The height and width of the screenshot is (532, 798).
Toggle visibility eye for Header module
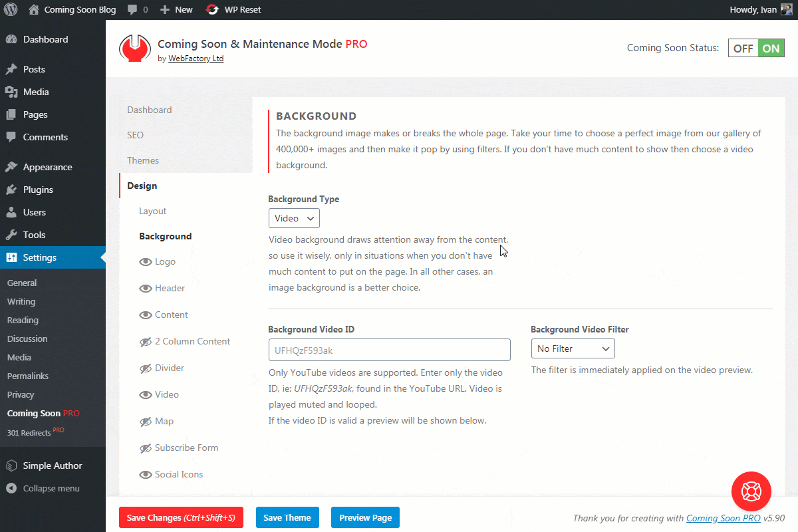(146, 289)
